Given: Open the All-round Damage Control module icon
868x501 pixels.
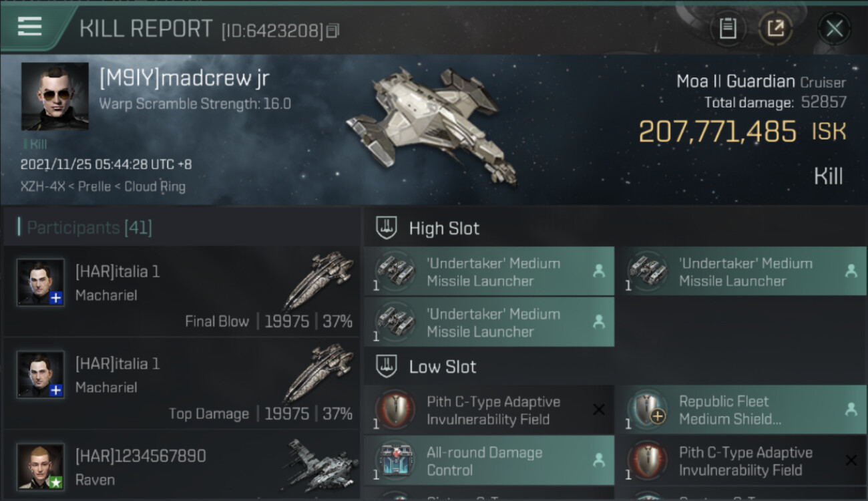Looking at the screenshot, I should coord(395,460).
